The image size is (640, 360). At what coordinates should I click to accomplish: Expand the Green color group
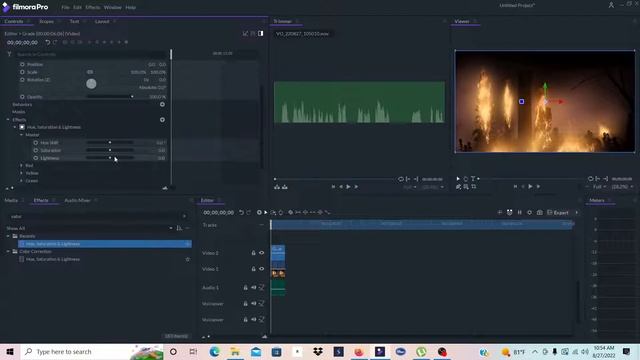pyautogui.click(x=22, y=181)
